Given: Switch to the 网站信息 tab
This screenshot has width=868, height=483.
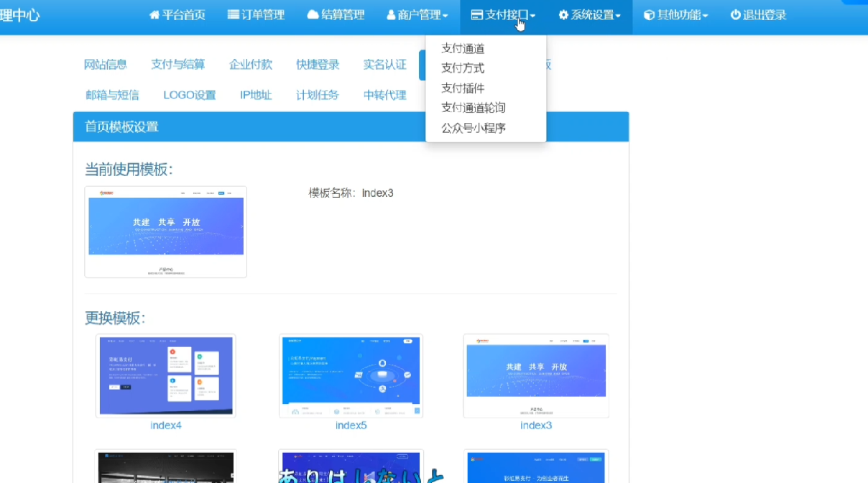Looking at the screenshot, I should point(106,65).
